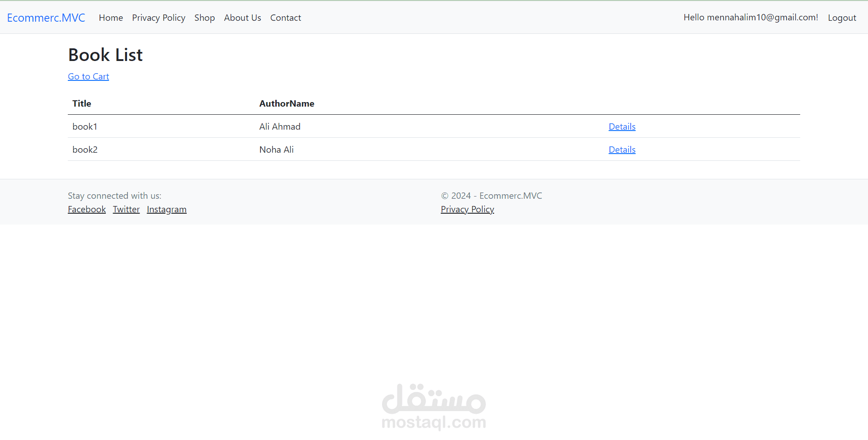Viewport: 868px width, 440px height.
Task: Click the © 2024 - Ecommerc.MVC text
Action: [x=491, y=196]
